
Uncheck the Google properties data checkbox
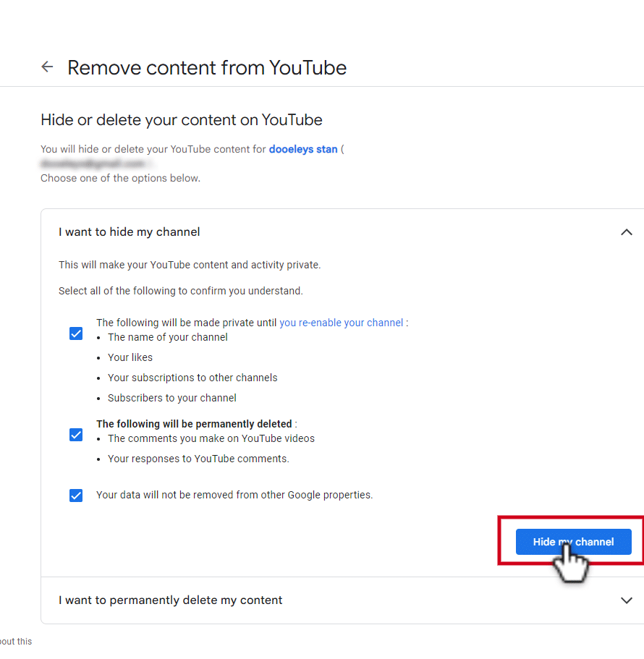click(76, 496)
